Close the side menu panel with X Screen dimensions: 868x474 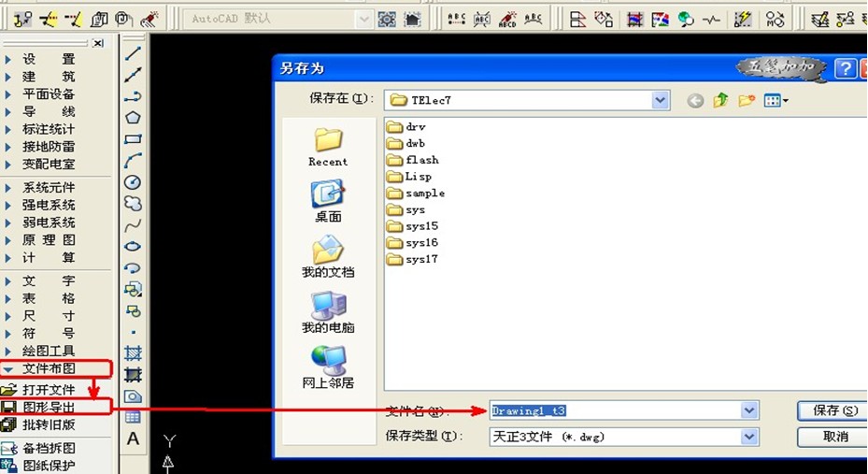point(98,43)
